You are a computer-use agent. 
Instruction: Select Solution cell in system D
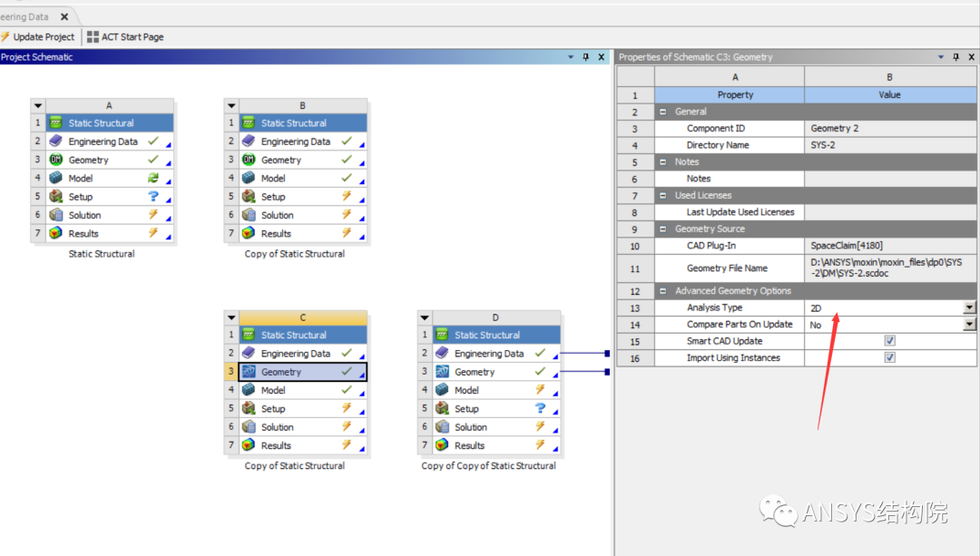pyautogui.click(x=496, y=426)
